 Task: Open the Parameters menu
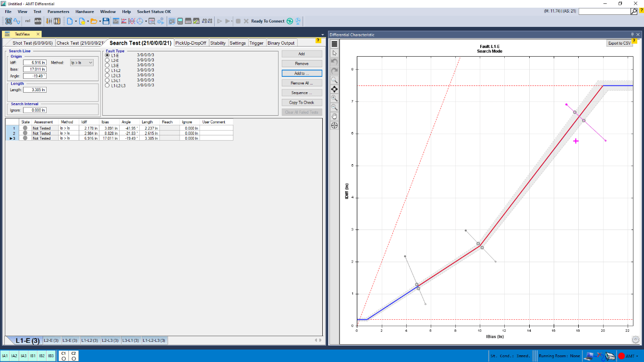[x=58, y=12]
